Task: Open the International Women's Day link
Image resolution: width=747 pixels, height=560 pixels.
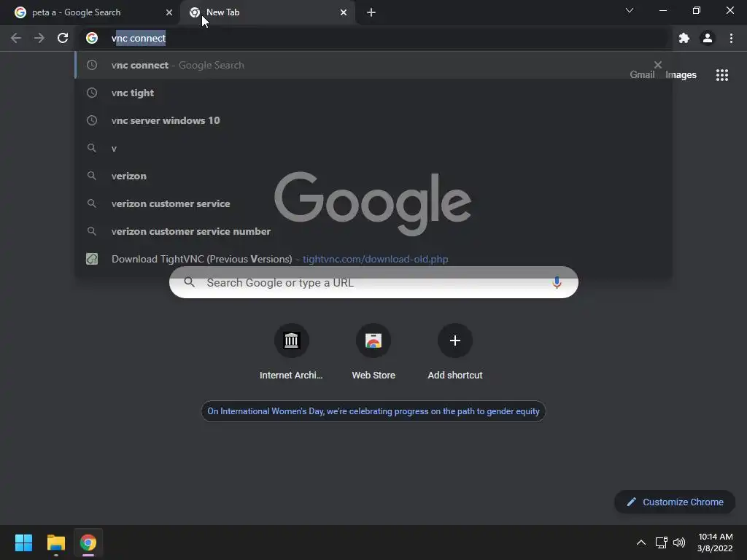Action: [x=373, y=411]
